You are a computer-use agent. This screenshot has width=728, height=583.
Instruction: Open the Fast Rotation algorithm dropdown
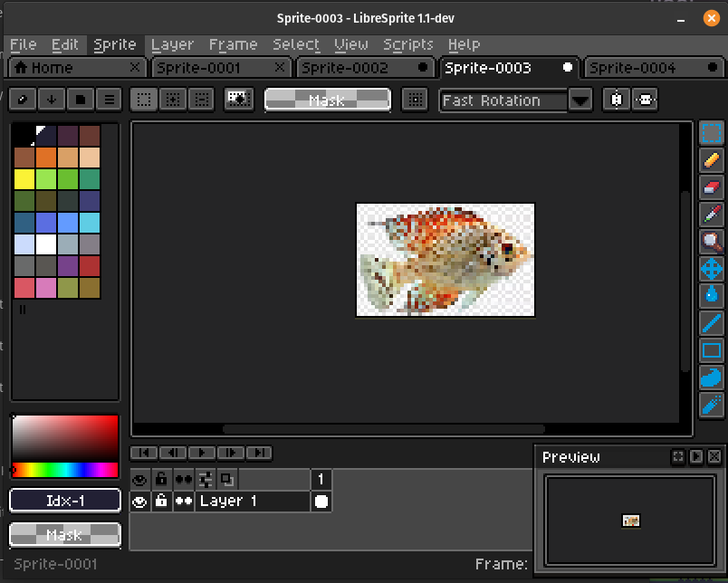[x=580, y=100]
